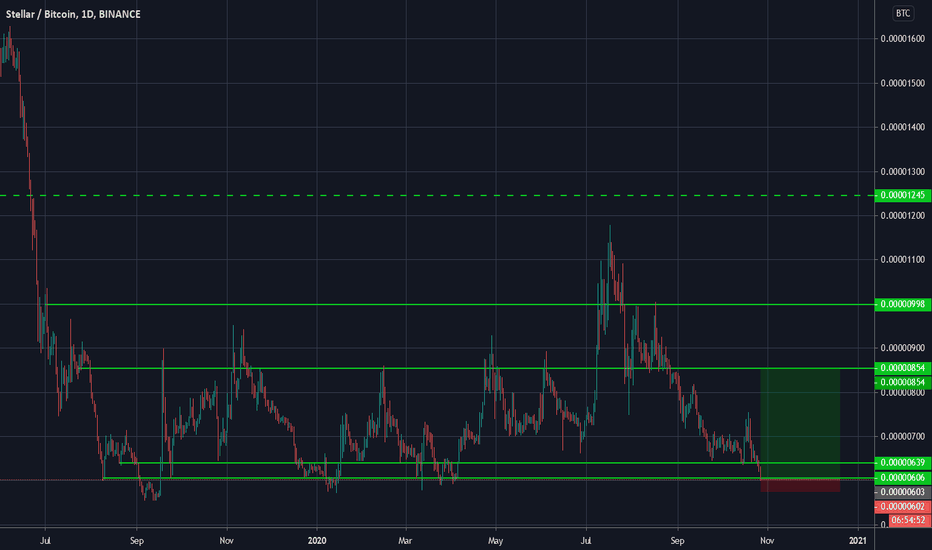Click the BTC currency button
932x550 pixels.
[903, 13]
